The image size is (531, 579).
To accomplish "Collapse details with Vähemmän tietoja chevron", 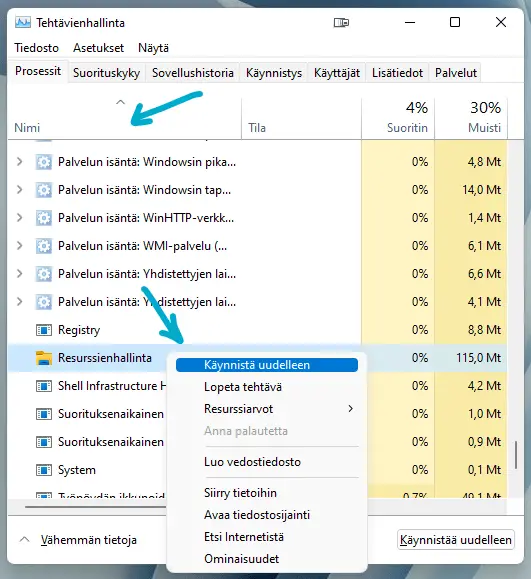I will pos(24,539).
